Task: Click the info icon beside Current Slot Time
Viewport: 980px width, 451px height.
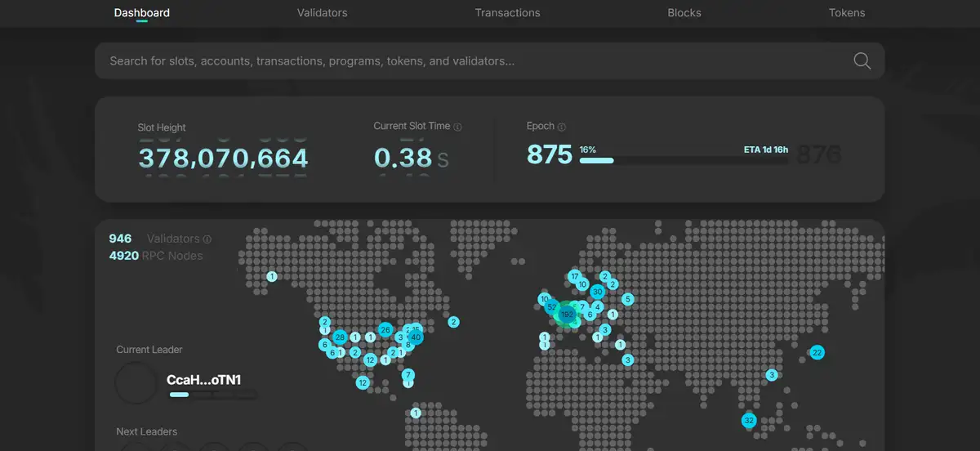Action: [457, 127]
